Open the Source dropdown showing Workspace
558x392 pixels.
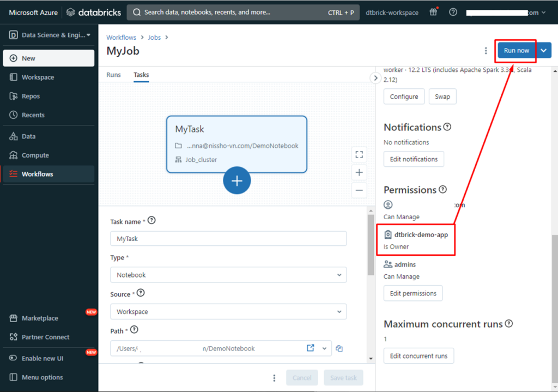coord(228,312)
